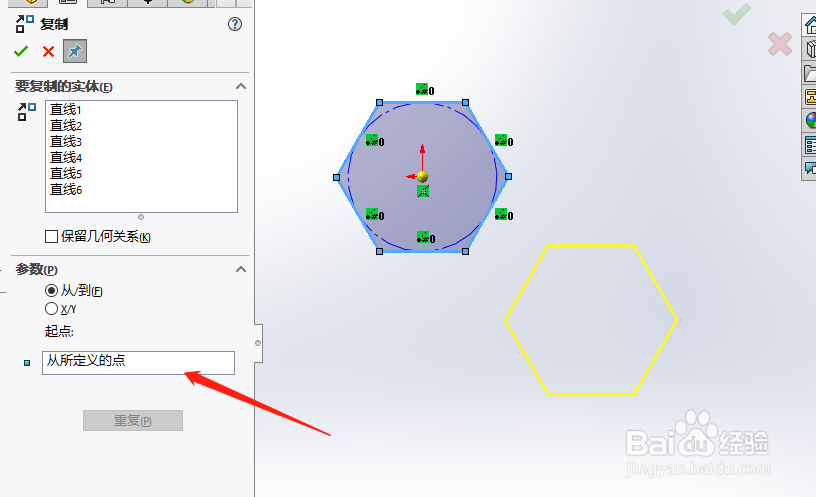Viewport: 816px width, 497px height.
Task: Cancel the copy with the red X
Action: pyautogui.click(x=48, y=52)
